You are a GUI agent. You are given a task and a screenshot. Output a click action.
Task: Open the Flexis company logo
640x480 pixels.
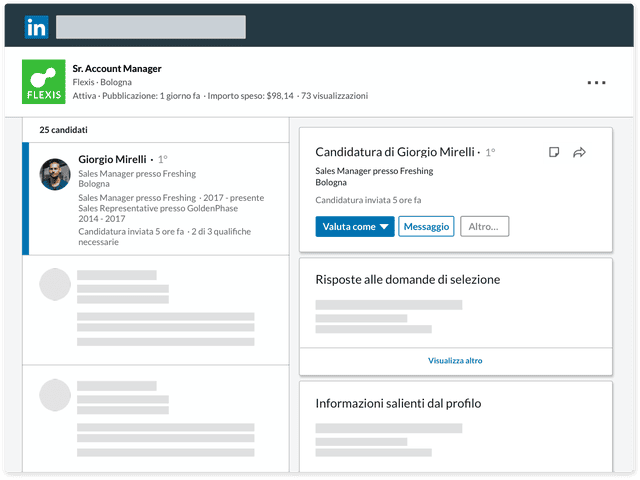(44, 82)
